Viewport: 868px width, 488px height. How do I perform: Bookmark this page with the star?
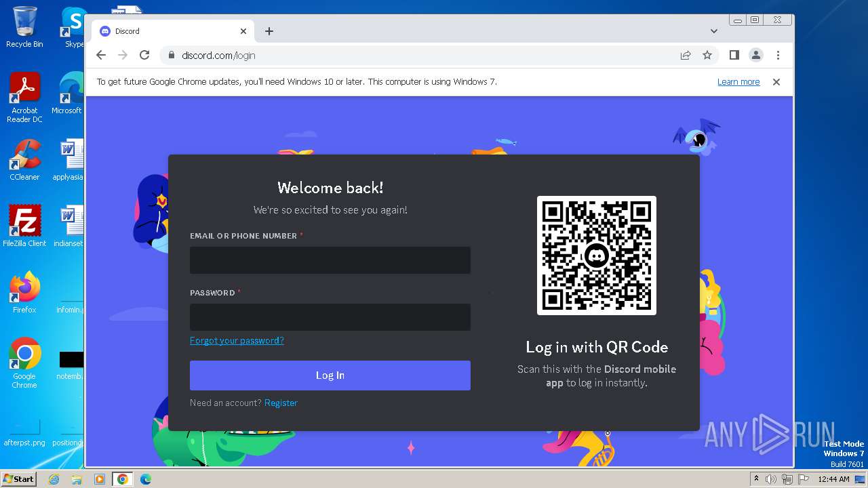point(707,56)
